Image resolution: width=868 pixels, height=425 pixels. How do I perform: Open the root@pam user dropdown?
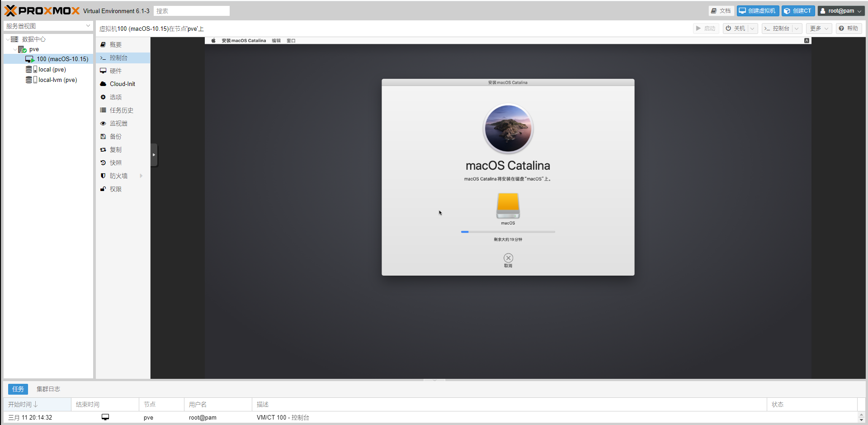pyautogui.click(x=841, y=11)
